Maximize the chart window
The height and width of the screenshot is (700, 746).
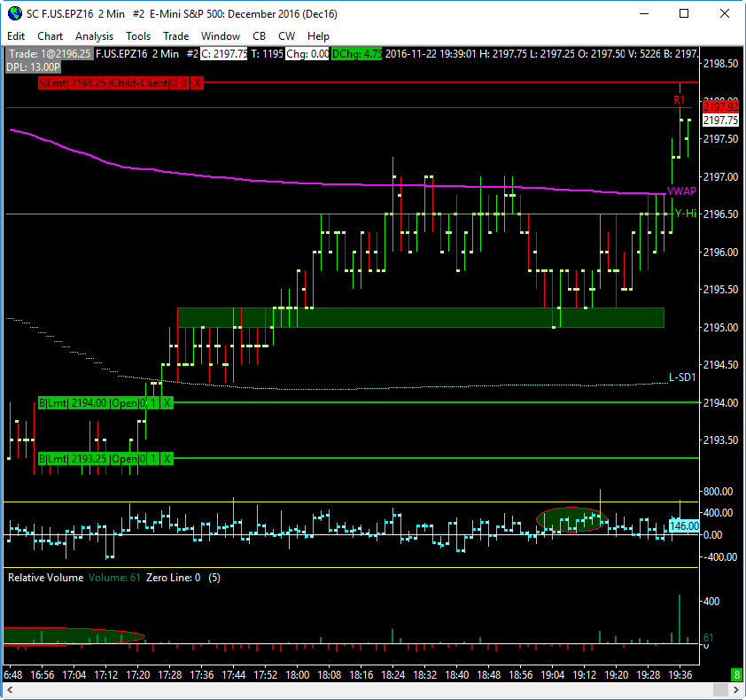(x=684, y=13)
